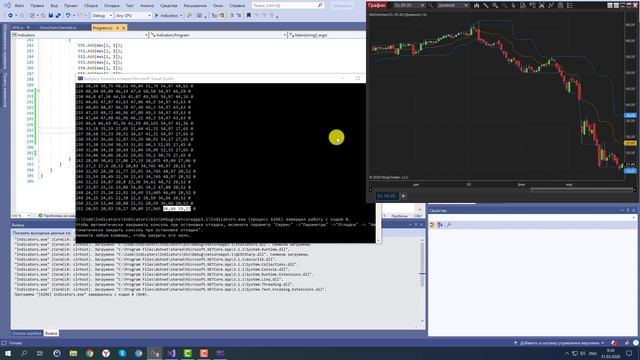The height and width of the screenshot is (360, 640).
Task: Focus the Visual Studio search box
Action: coord(288,5)
